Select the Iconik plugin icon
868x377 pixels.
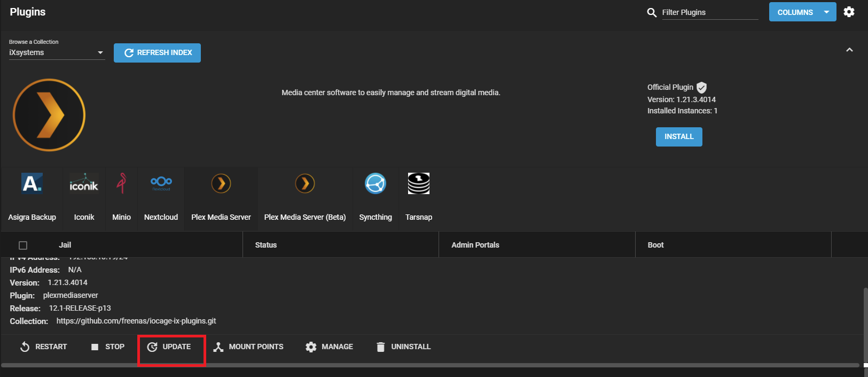coord(84,183)
